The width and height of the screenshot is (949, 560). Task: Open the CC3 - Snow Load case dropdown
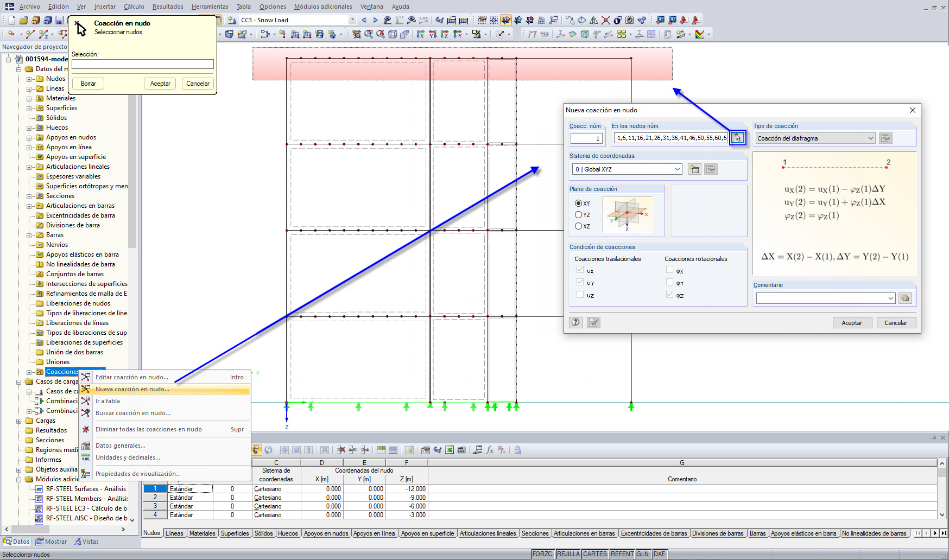[352, 20]
